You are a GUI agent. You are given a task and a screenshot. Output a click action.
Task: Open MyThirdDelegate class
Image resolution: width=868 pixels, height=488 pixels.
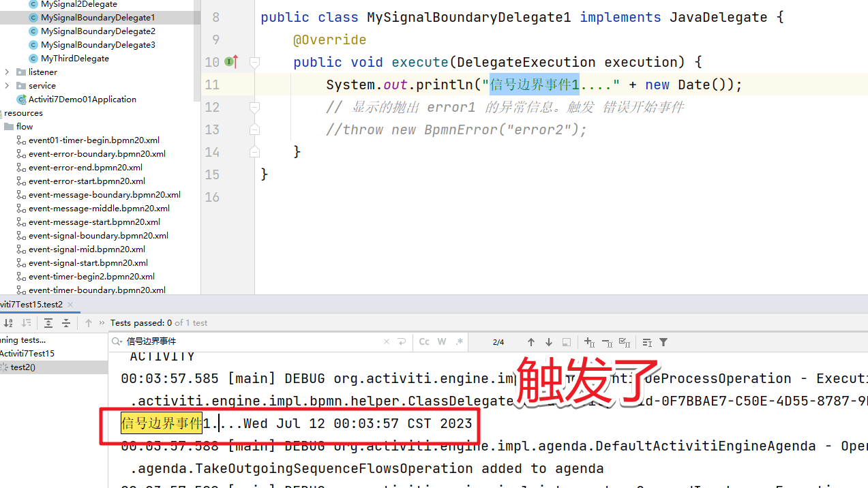(x=74, y=59)
